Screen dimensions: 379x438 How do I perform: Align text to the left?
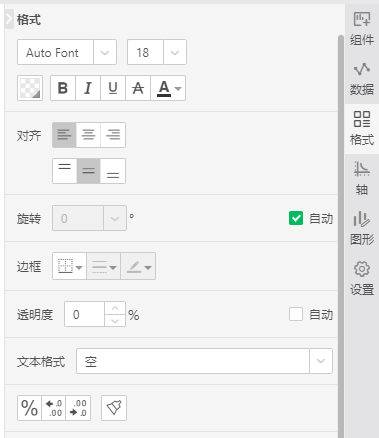coord(64,135)
